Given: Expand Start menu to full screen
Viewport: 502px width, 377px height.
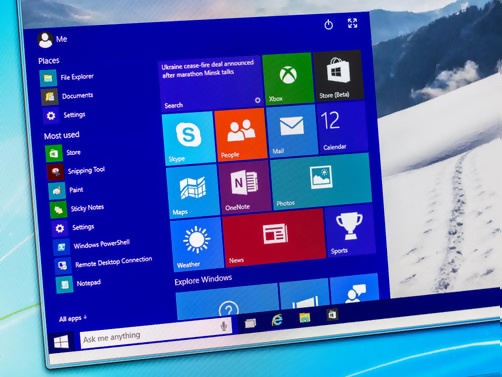Looking at the screenshot, I should [352, 23].
